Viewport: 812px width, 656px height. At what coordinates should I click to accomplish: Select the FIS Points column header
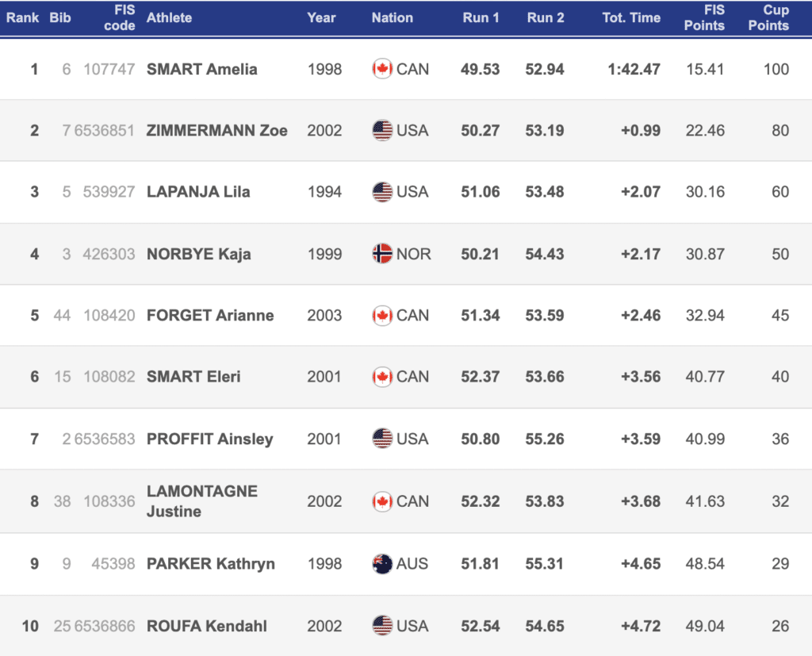[x=704, y=17]
